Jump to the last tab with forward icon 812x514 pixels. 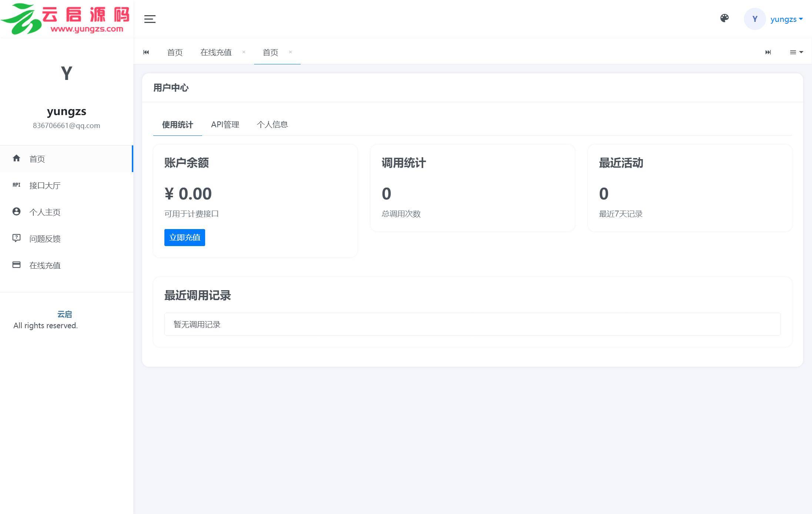(768, 52)
